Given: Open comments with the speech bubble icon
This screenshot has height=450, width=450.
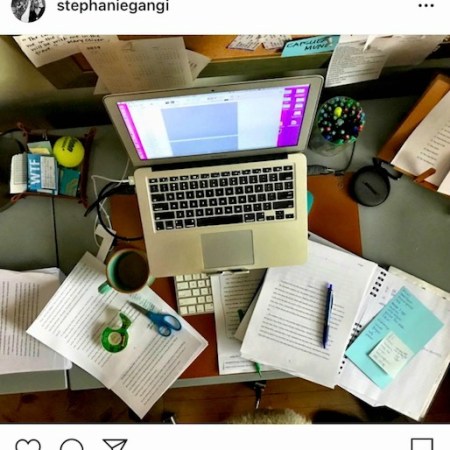Looking at the screenshot, I should (x=72, y=445).
